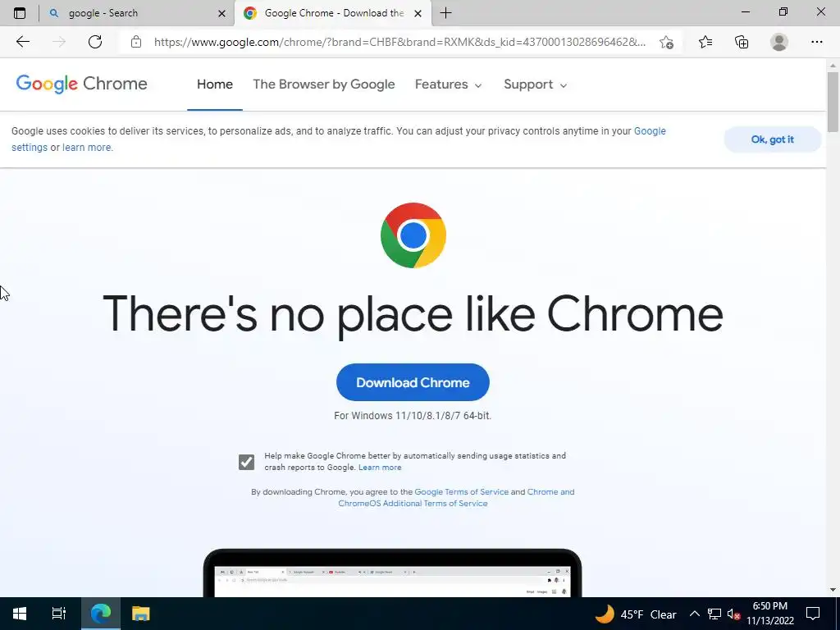
Task: Add this page to favorites star icon
Action: (666, 43)
